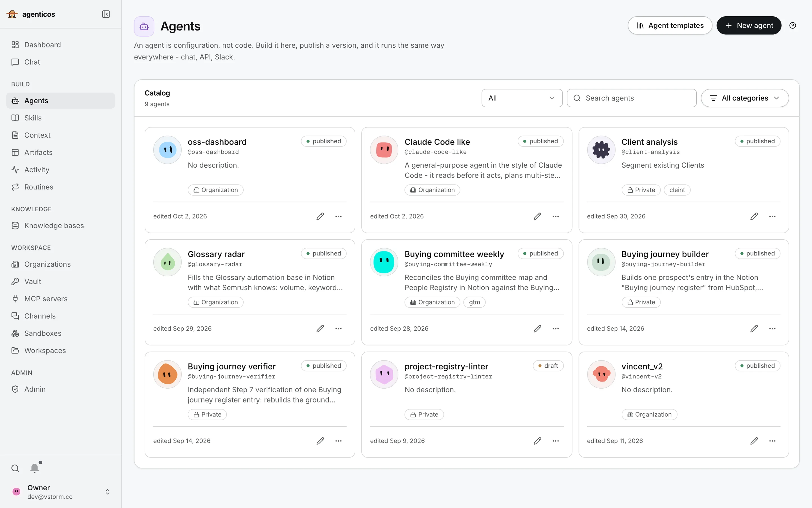Screen dimensions: 812x508
Task: Edit Claude Code like agent via pencil
Action: 537,216
